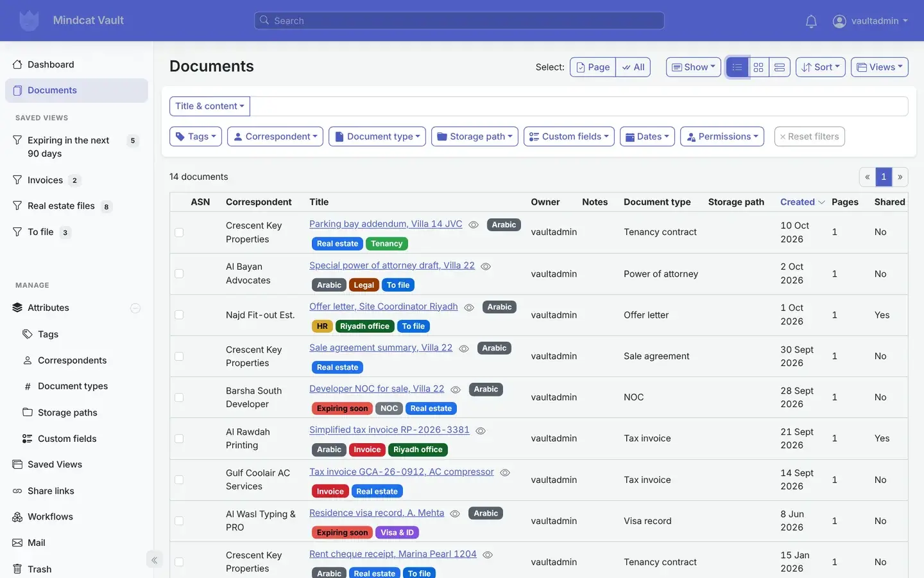Tick the checkbox for Najd Fit-out Est. row

coord(179,315)
